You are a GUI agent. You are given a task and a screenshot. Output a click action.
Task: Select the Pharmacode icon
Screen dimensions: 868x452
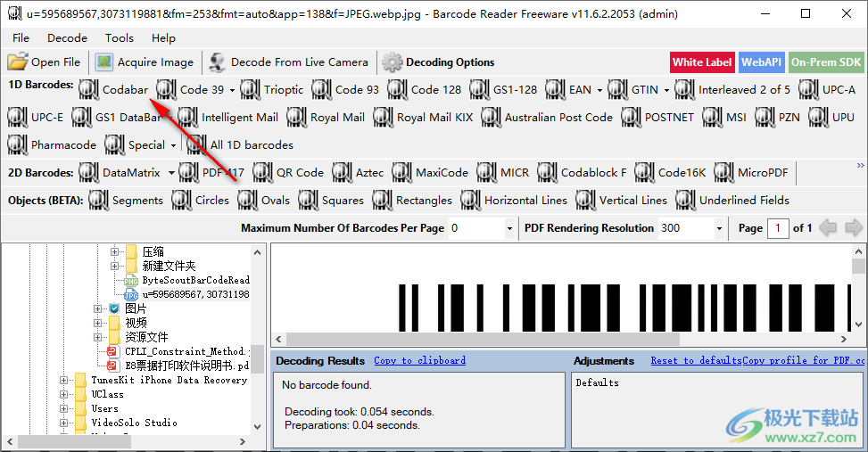[17, 145]
